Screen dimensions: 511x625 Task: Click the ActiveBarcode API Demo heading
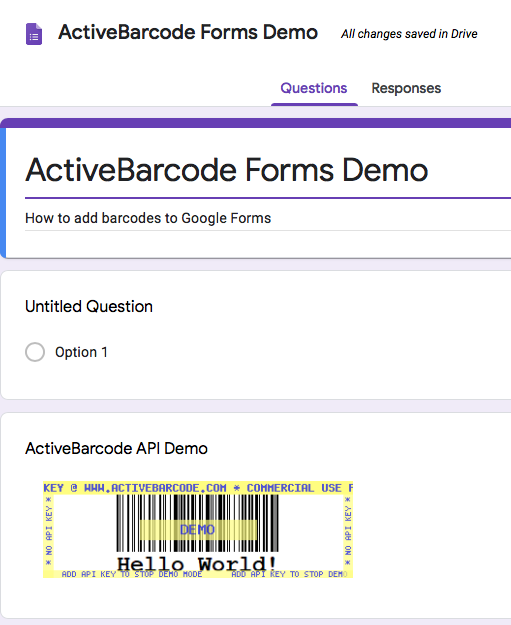click(x=116, y=448)
